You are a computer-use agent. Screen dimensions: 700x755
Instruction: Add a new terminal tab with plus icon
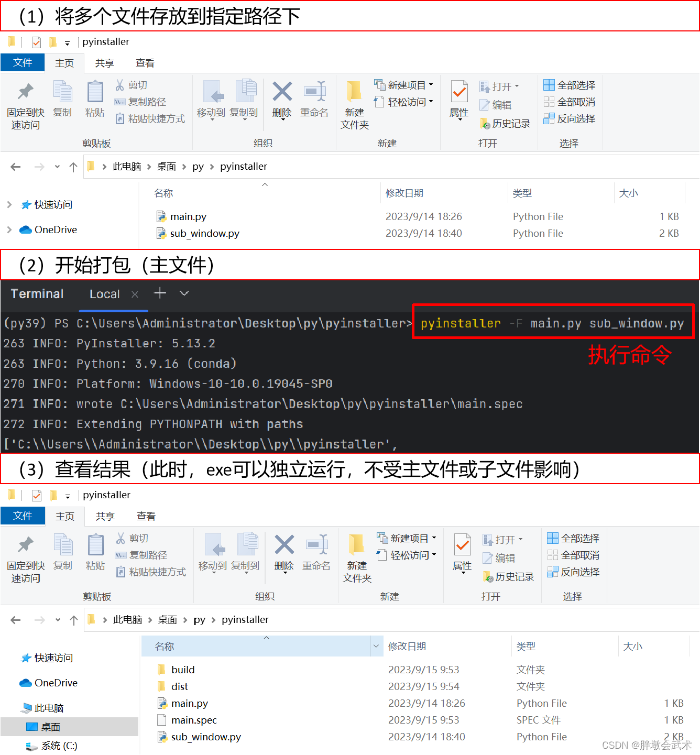point(160,293)
